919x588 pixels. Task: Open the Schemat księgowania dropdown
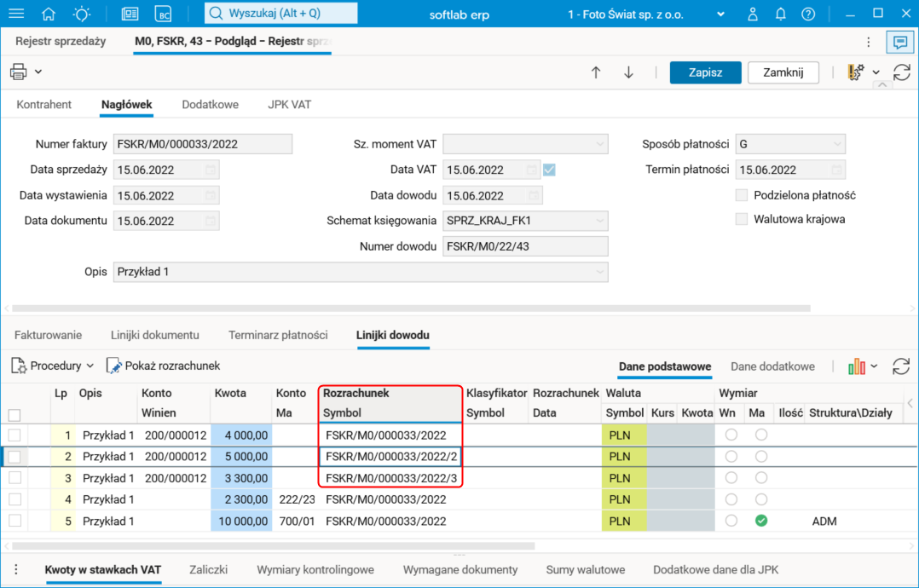coord(599,221)
